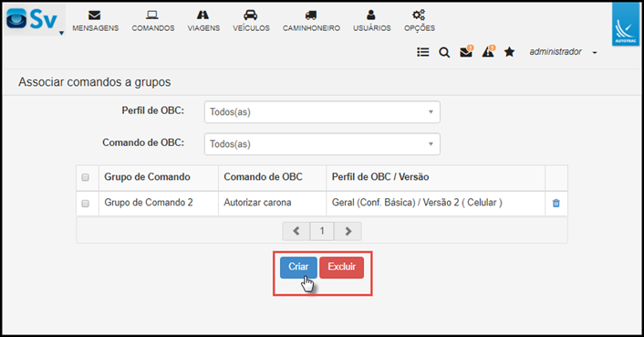Expand the administrador user menu
Screen dimensions: 644x337
[563, 52]
